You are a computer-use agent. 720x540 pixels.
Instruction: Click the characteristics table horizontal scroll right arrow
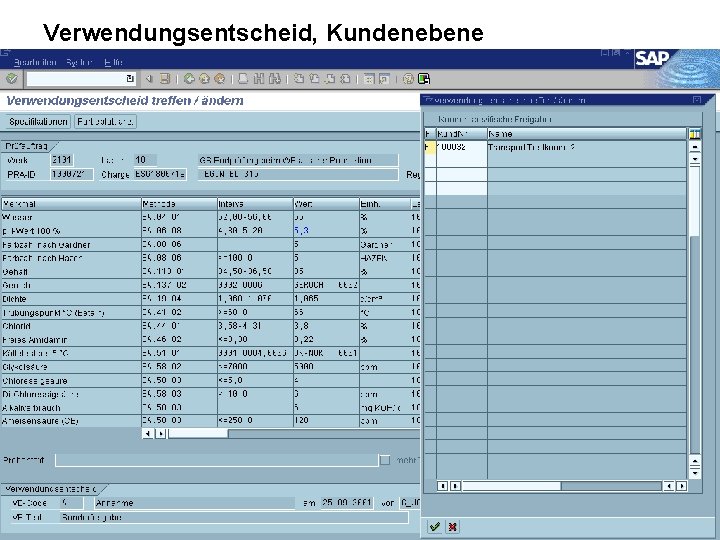click(160, 433)
